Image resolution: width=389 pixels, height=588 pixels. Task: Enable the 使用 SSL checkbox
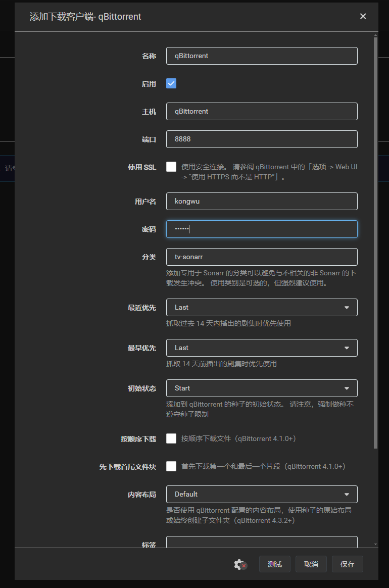click(x=171, y=167)
